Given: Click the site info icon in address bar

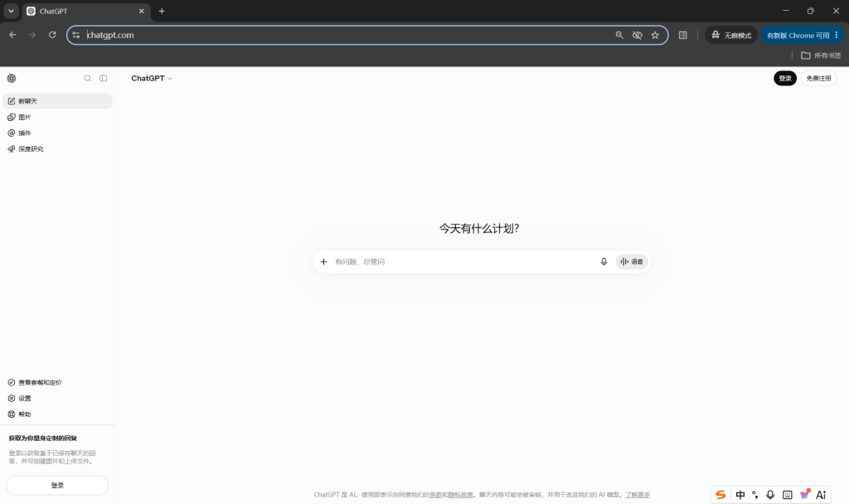Looking at the screenshot, I should pyautogui.click(x=76, y=35).
